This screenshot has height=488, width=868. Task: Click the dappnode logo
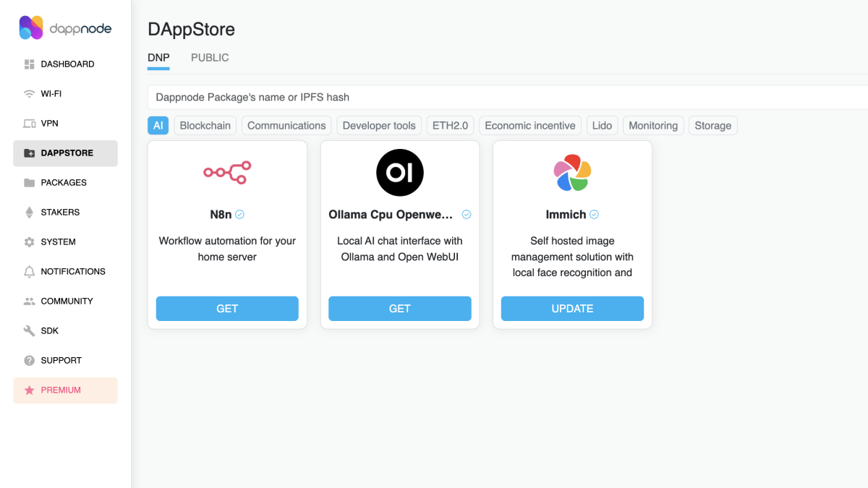[64, 27]
